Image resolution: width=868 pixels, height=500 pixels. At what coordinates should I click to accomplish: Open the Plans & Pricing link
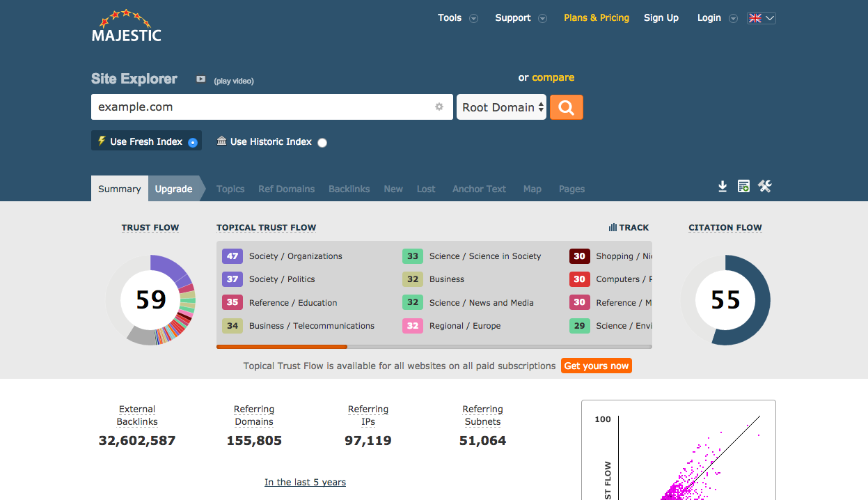pos(596,18)
